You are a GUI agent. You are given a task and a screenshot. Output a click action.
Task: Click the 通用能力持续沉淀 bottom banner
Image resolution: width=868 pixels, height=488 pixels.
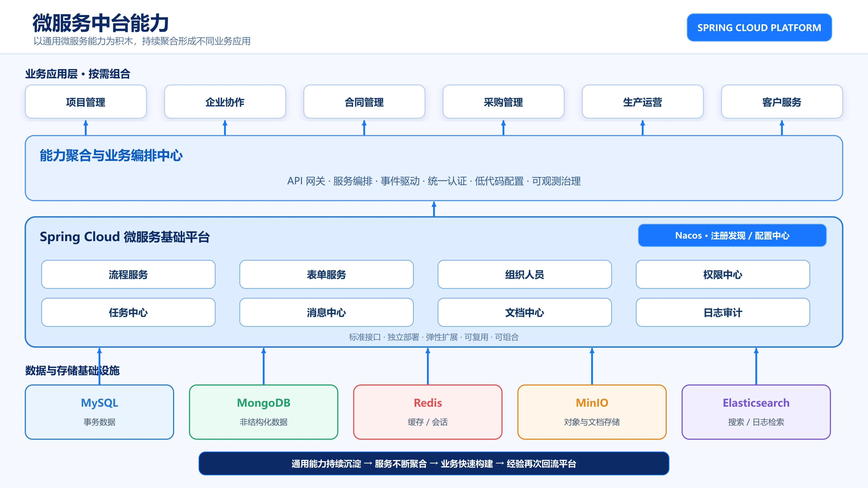(434, 463)
